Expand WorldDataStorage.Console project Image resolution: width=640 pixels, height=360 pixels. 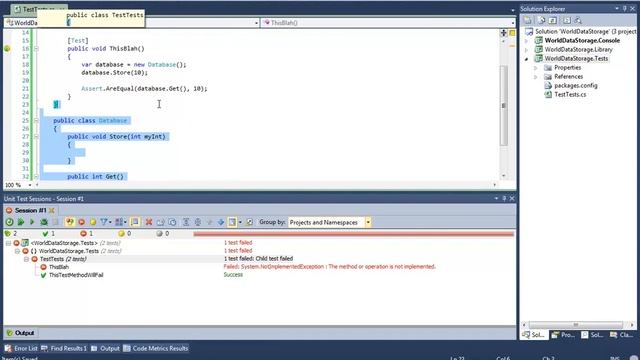tap(527, 41)
